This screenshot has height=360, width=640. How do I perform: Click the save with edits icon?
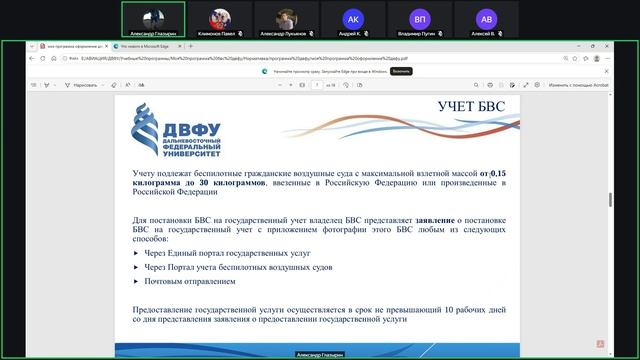click(512, 85)
